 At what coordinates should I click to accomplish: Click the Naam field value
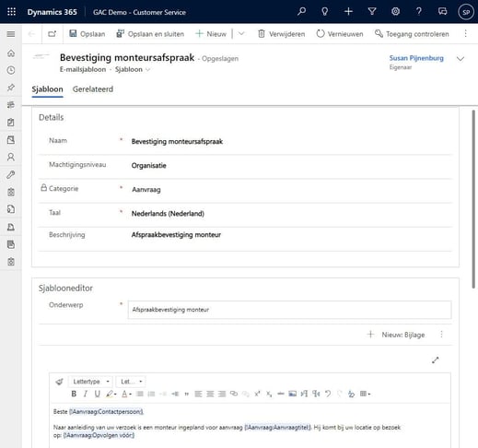pyautogui.click(x=177, y=142)
